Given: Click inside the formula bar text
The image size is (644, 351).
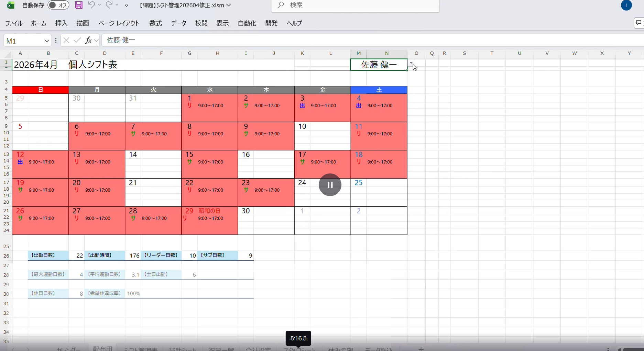Looking at the screenshot, I should (x=241, y=41).
